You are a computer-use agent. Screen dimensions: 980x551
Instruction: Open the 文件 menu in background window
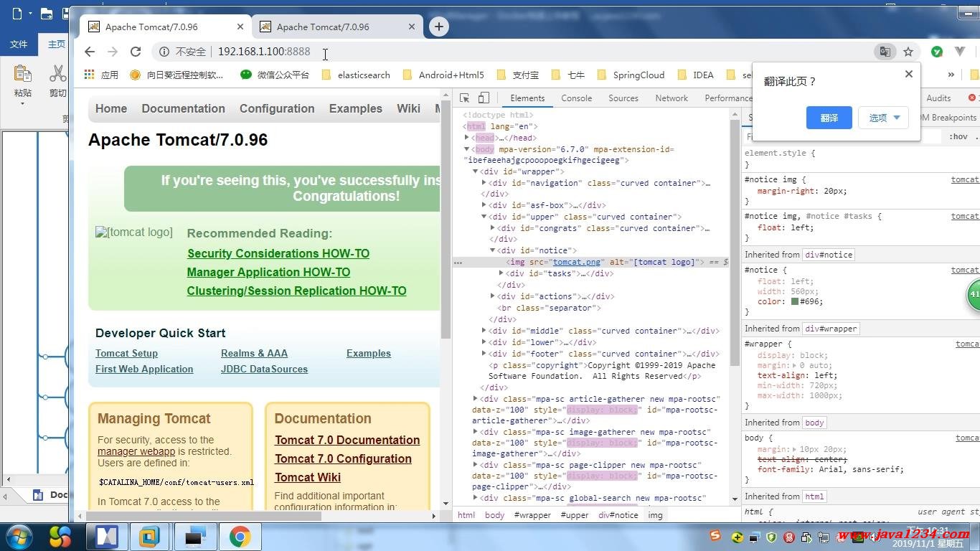pos(19,44)
